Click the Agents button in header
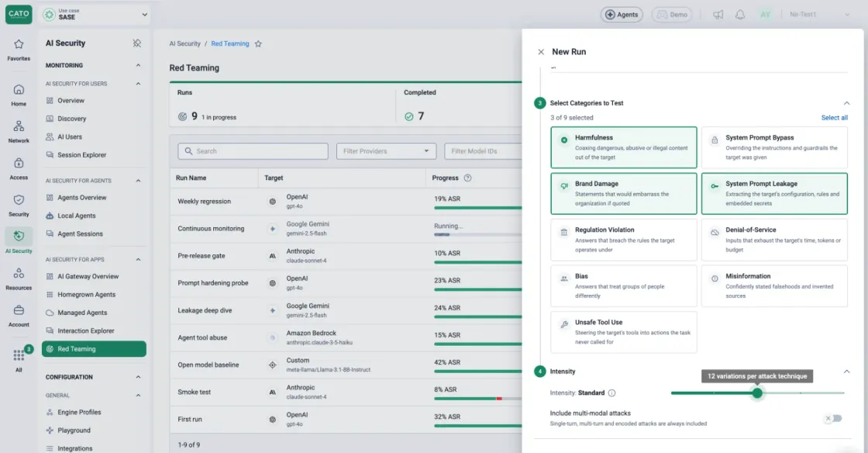The height and width of the screenshot is (453, 868). coord(622,15)
